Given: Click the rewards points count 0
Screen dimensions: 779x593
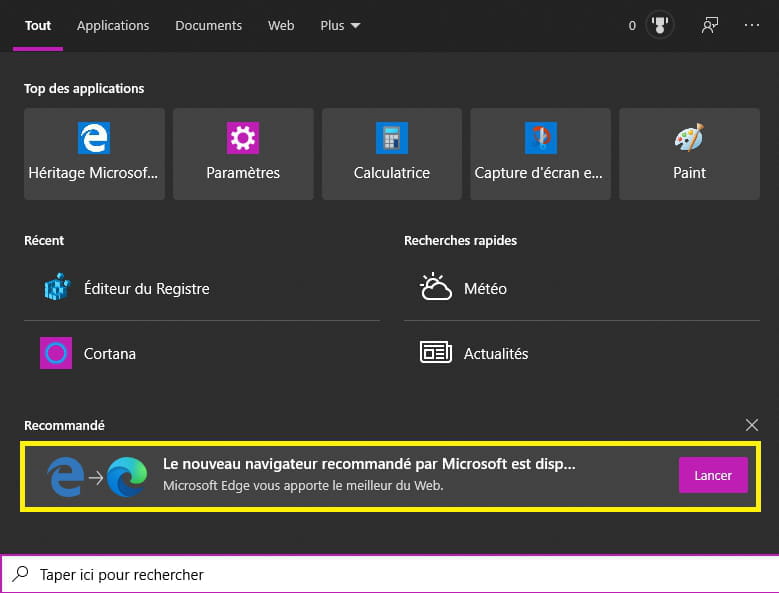Looking at the screenshot, I should coord(632,25).
